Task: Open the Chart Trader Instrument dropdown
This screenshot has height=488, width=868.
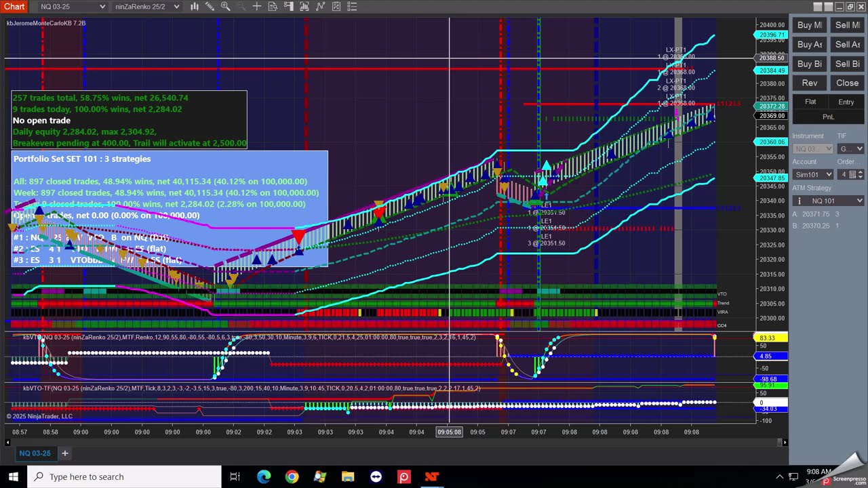Action: (x=812, y=148)
